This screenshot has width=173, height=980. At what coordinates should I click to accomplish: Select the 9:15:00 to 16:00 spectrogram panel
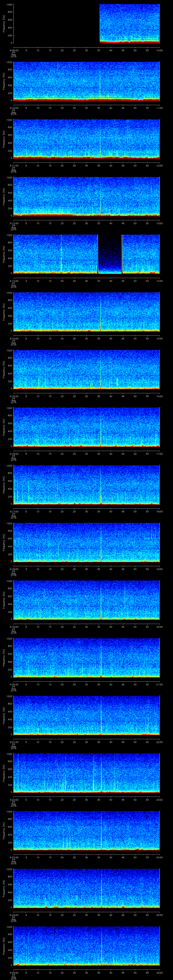pyautogui.click(x=87, y=369)
